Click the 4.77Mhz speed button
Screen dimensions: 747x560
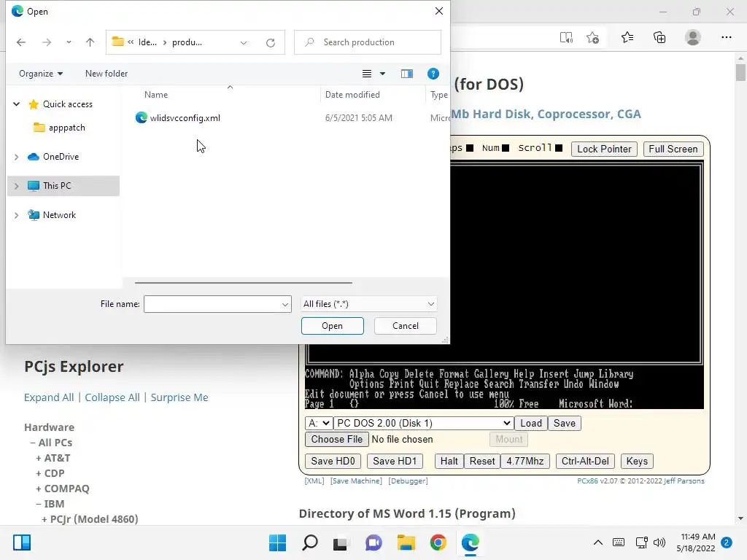pyautogui.click(x=525, y=461)
